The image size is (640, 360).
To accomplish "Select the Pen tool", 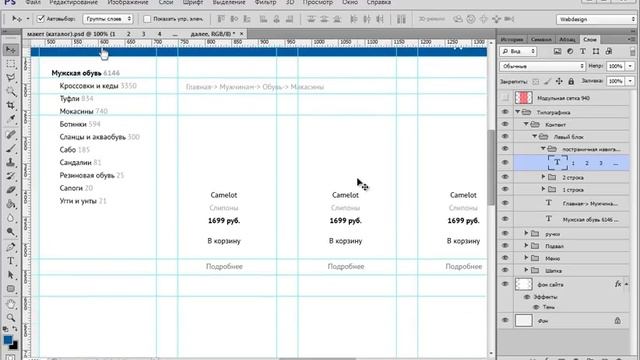I will (x=11, y=247).
